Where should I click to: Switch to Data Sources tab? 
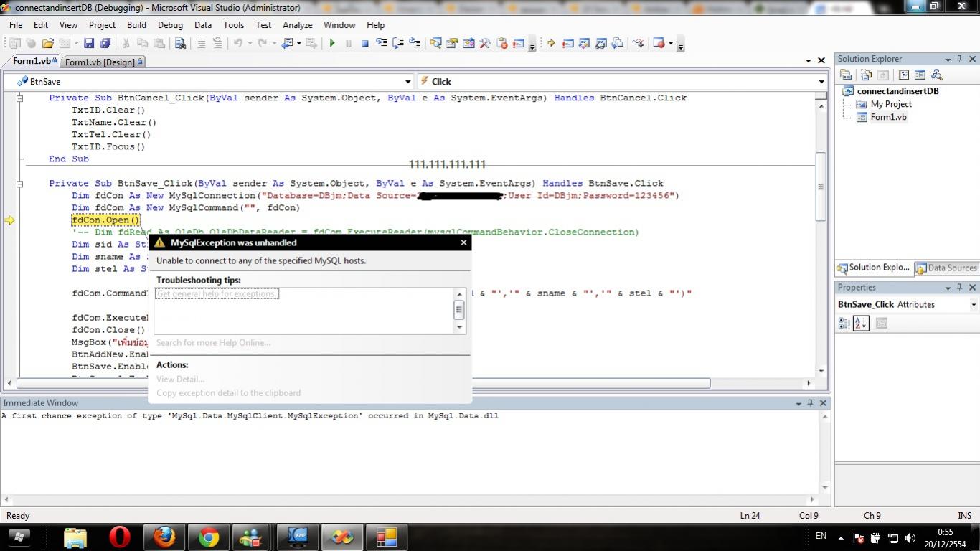coord(946,268)
